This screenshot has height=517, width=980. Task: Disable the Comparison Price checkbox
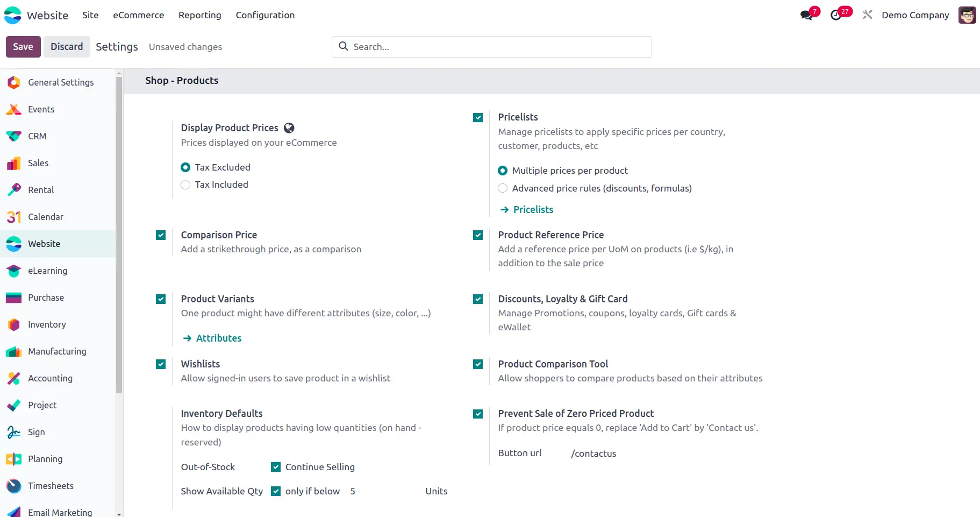pyautogui.click(x=161, y=235)
